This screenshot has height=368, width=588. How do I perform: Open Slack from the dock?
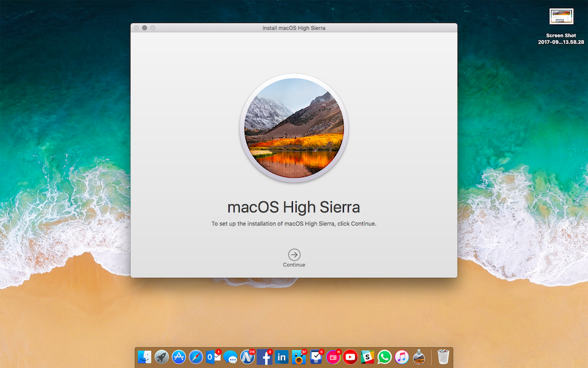(367, 357)
